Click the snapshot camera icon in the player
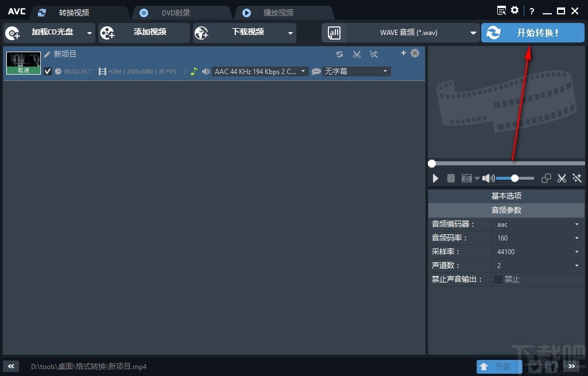 pos(466,179)
